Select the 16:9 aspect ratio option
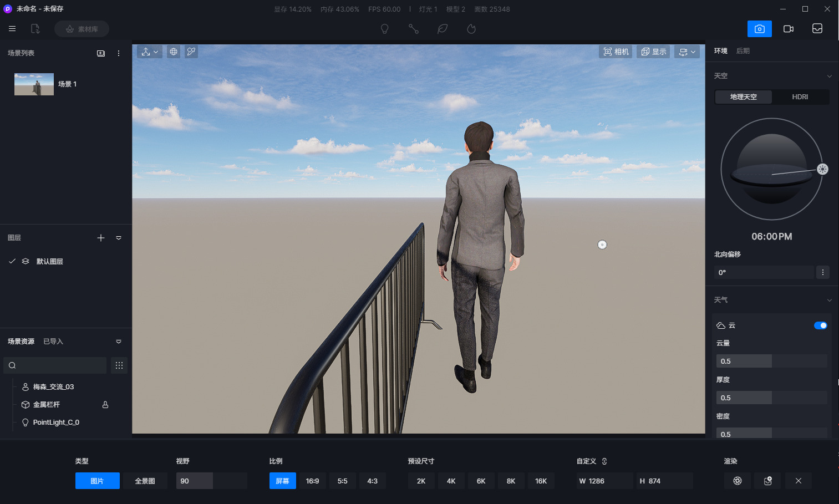839x504 pixels. [x=312, y=481]
